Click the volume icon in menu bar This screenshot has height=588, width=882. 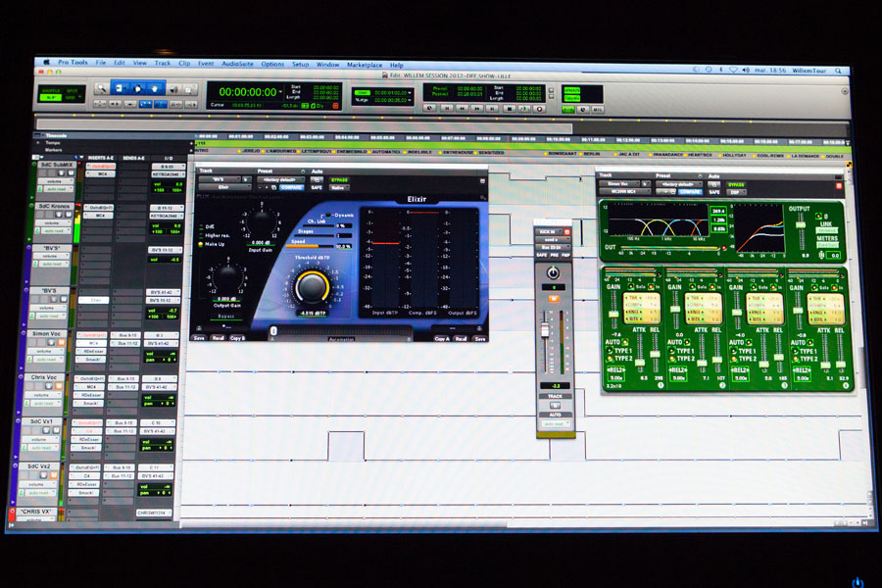click(x=746, y=70)
